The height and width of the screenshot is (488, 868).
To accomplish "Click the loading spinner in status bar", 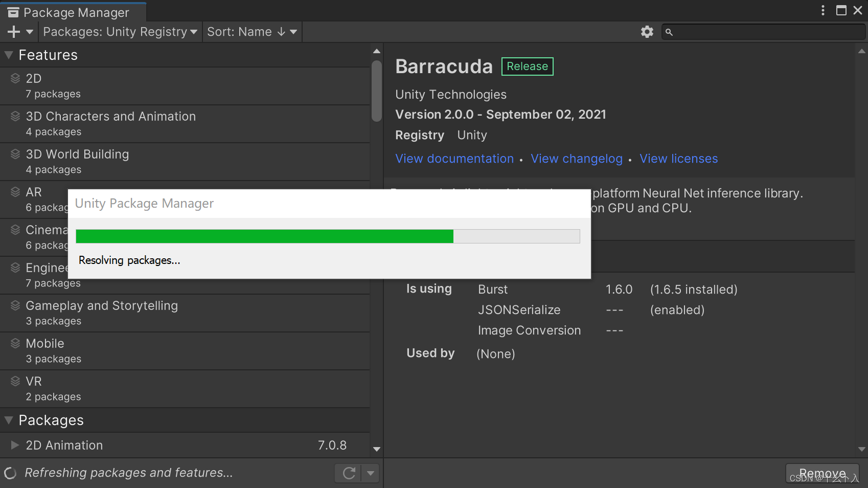I will point(10,473).
